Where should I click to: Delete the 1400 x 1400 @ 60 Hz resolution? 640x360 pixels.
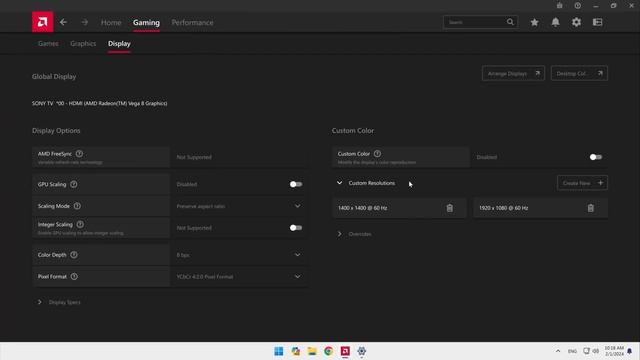pyautogui.click(x=449, y=208)
